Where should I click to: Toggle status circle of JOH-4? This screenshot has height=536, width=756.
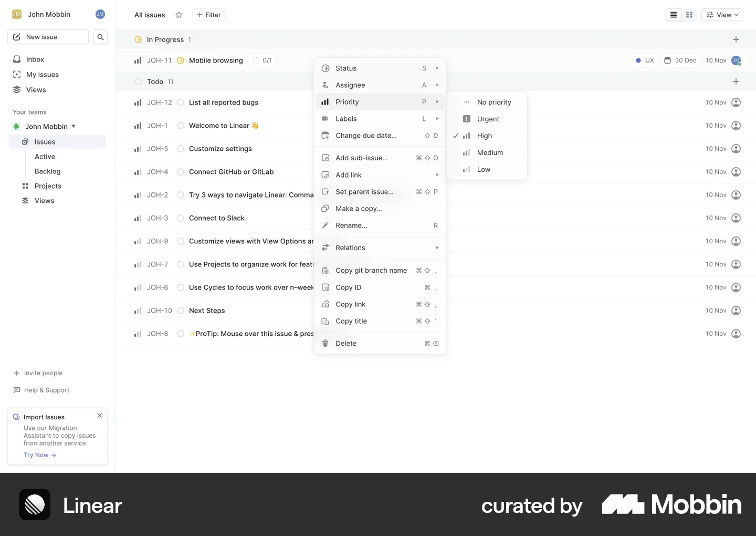pos(181,172)
